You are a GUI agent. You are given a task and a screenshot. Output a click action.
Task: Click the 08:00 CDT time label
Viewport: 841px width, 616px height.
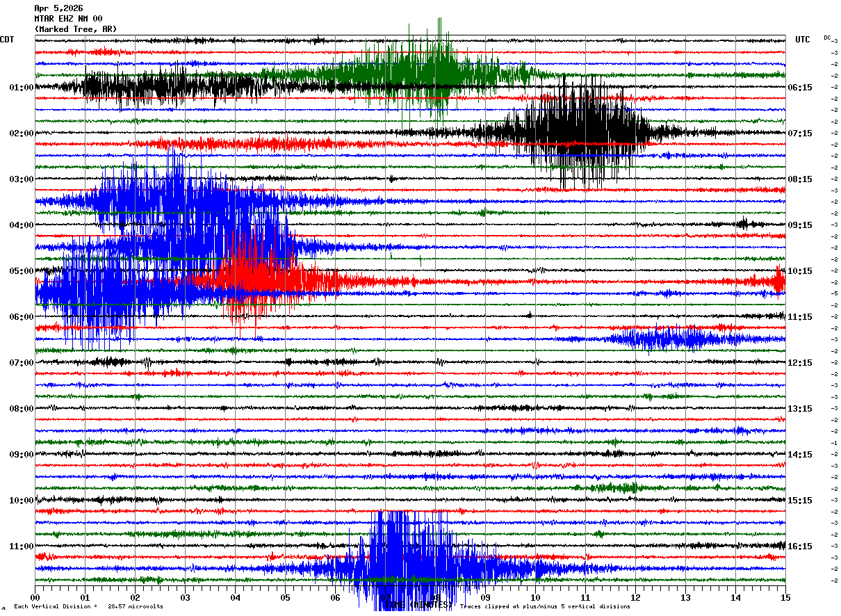(x=22, y=409)
